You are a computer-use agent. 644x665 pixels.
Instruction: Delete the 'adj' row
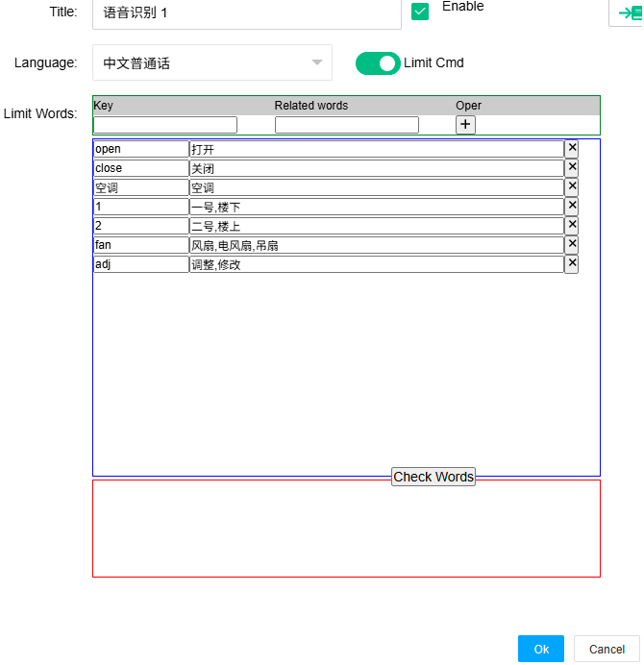click(x=572, y=264)
